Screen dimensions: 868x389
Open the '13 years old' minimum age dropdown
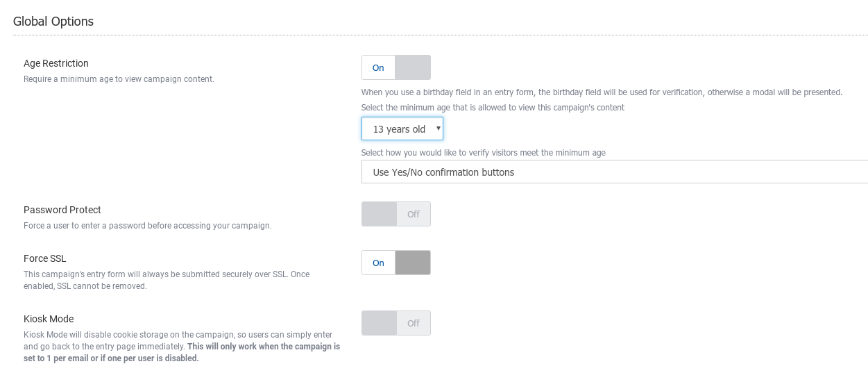point(401,129)
